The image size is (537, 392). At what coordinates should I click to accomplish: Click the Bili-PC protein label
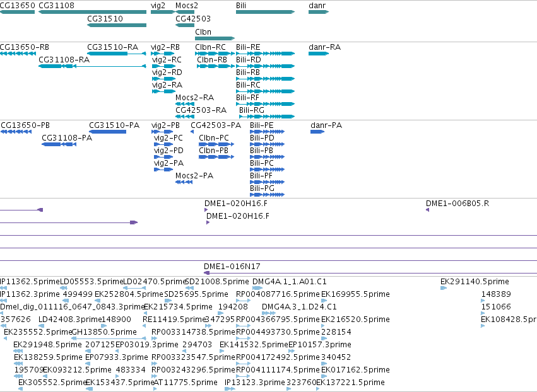pos(262,163)
